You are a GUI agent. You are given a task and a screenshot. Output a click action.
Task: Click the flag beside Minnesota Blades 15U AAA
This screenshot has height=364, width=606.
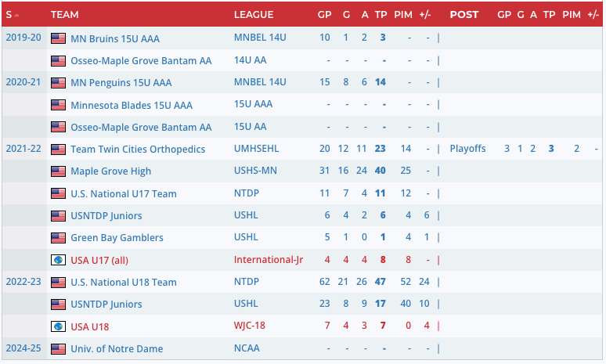[58, 105]
